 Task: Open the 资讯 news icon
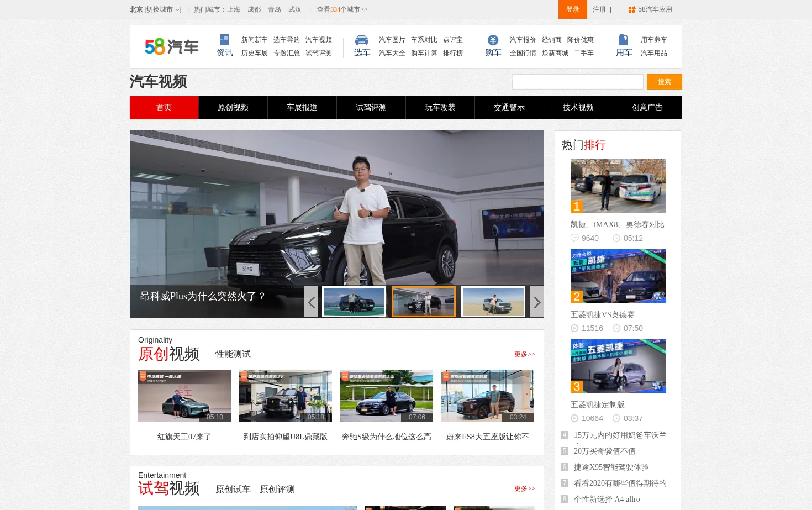click(x=224, y=40)
